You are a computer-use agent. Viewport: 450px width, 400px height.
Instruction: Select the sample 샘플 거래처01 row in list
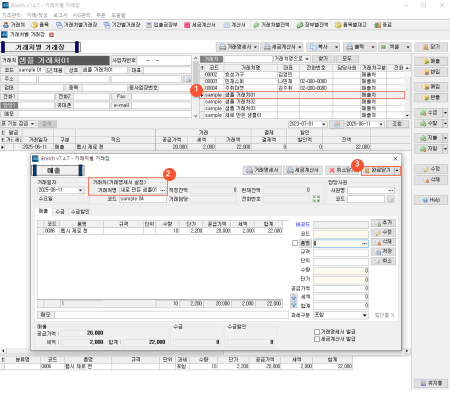[302, 95]
